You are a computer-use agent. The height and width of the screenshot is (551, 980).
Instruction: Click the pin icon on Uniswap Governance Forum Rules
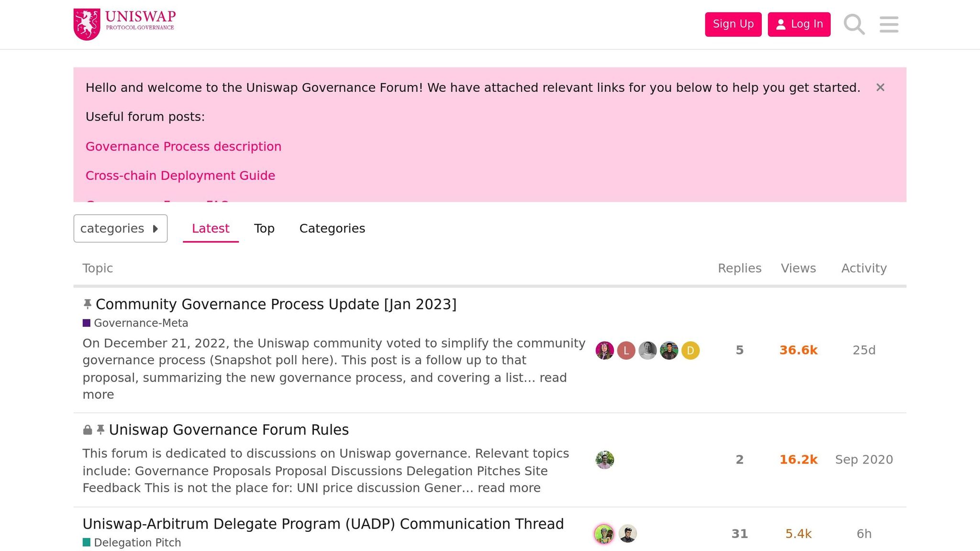pos(100,430)
